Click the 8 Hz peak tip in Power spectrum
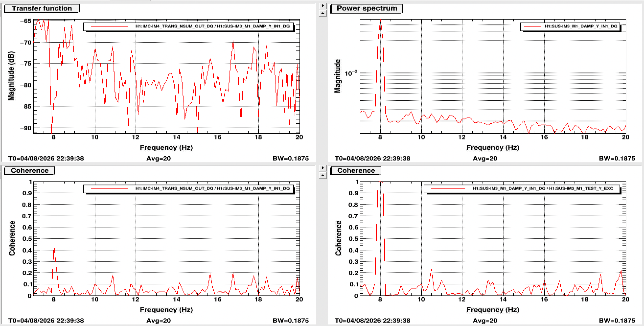644x326 pixels. tap(380, 21)
